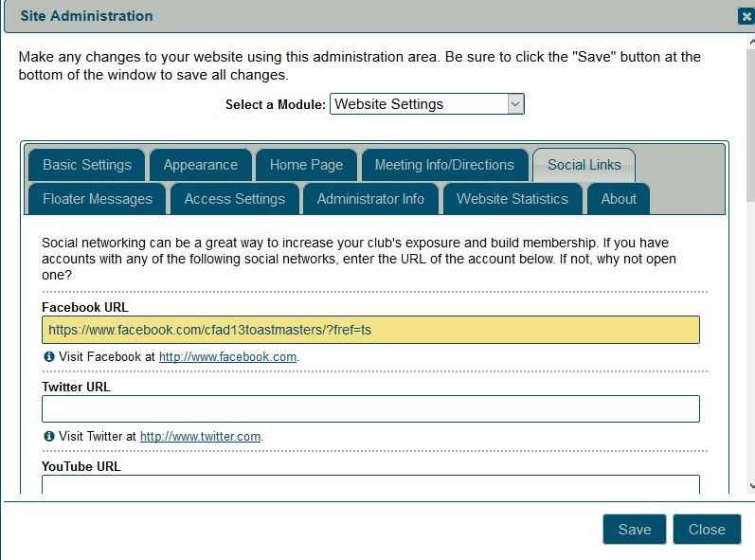The height and width of the screenshot is (560, 755).
Task: Open the Home Page tab
Action: (x=306, y=165)
